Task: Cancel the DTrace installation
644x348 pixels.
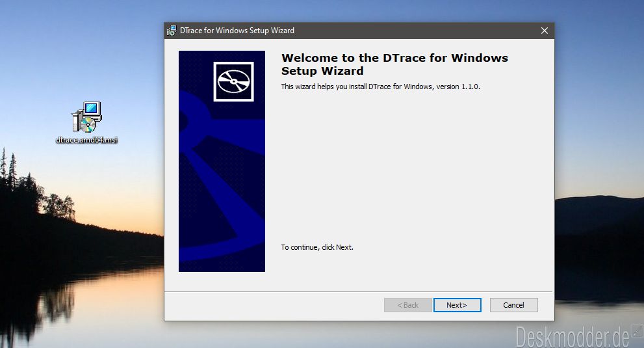Action: coord(513,305)
